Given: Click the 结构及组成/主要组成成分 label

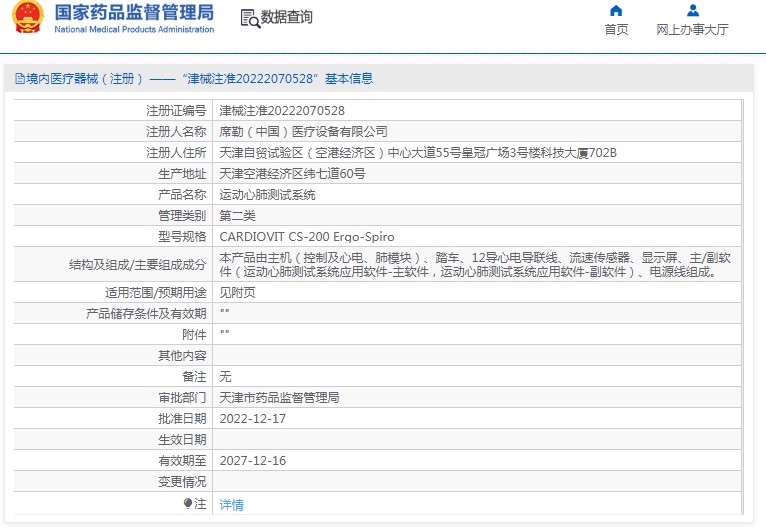Looking at the screenshot, I should click(x=138, y=265).
